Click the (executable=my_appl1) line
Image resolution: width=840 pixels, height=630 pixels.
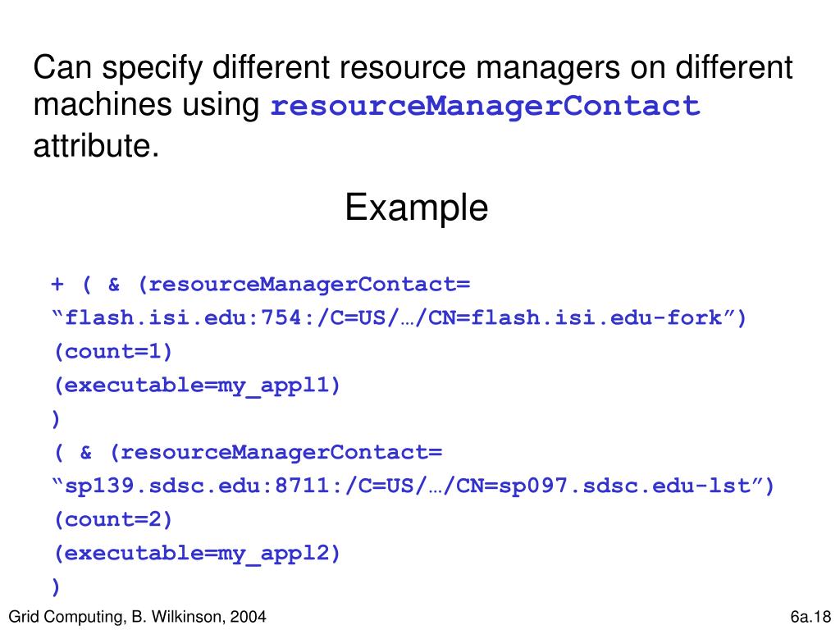point(197,386)
